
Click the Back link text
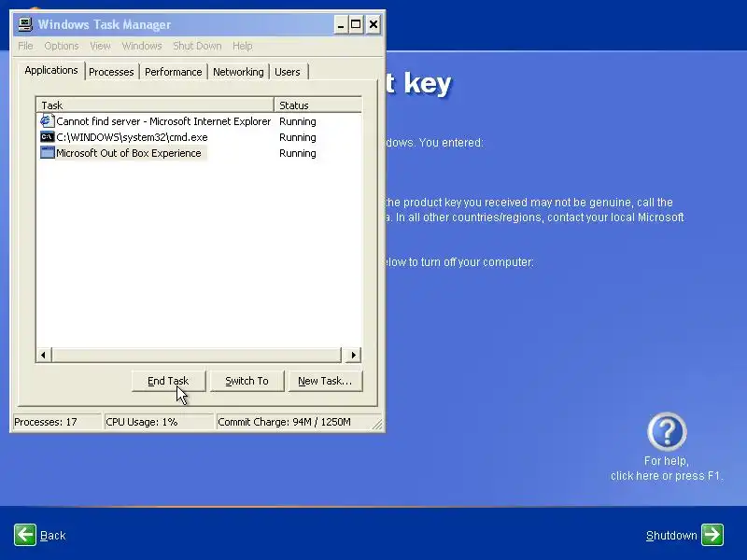53,536
